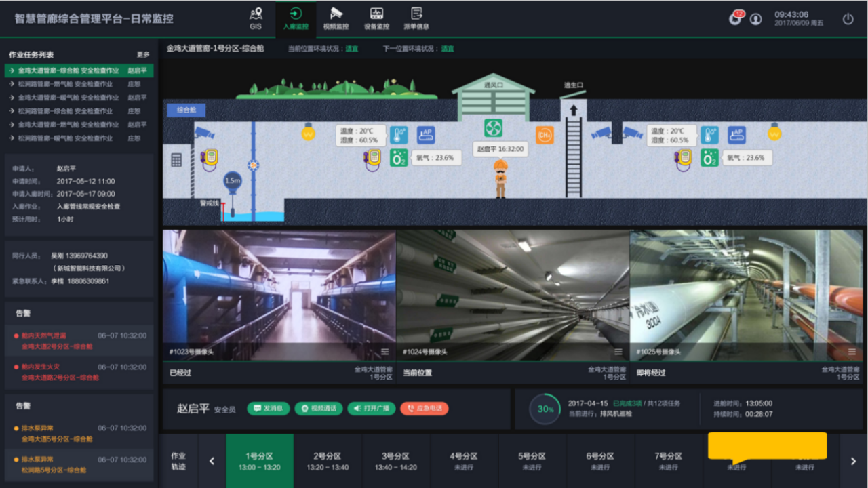Open the 设备监控 tab
The image size is (868, 488).
(376, 19)
